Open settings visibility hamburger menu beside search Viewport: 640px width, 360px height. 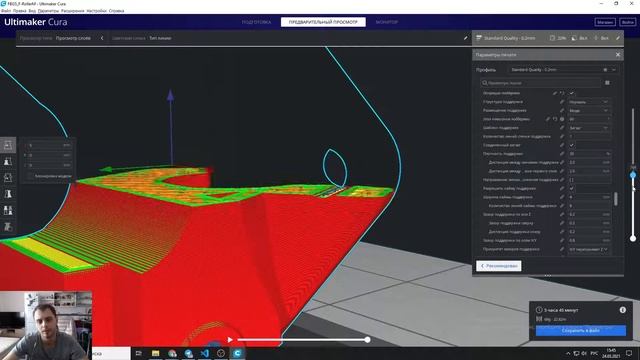click(607, 83)
